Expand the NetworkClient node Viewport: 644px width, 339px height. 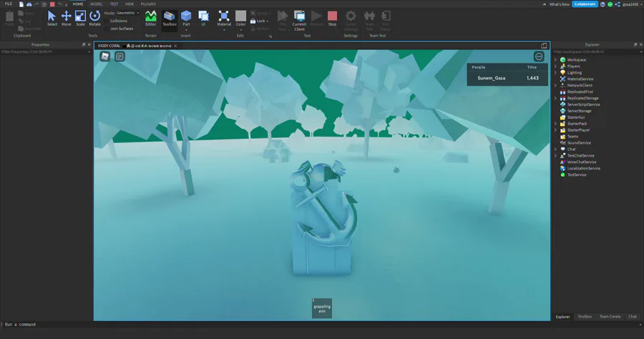[x=556, y=85]
